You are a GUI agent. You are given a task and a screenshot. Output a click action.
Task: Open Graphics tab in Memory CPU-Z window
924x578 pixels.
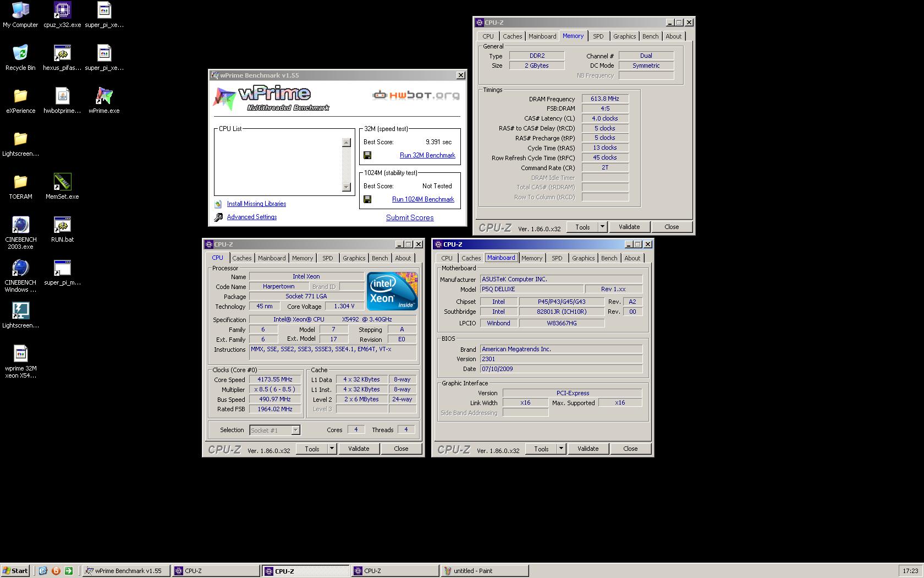point(624,36)
